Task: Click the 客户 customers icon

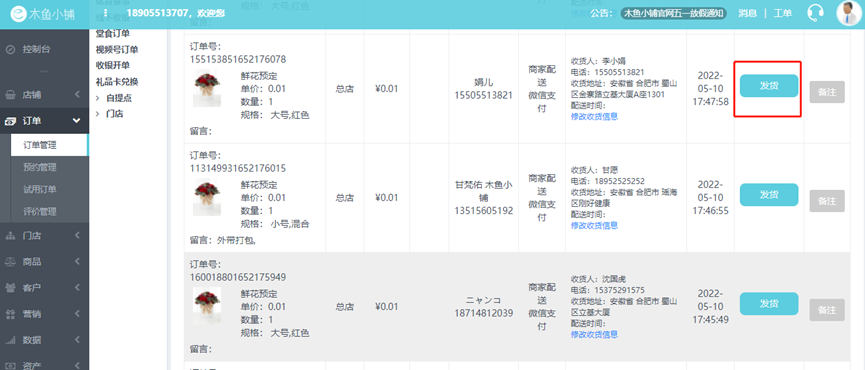Action: click(10, 287)
